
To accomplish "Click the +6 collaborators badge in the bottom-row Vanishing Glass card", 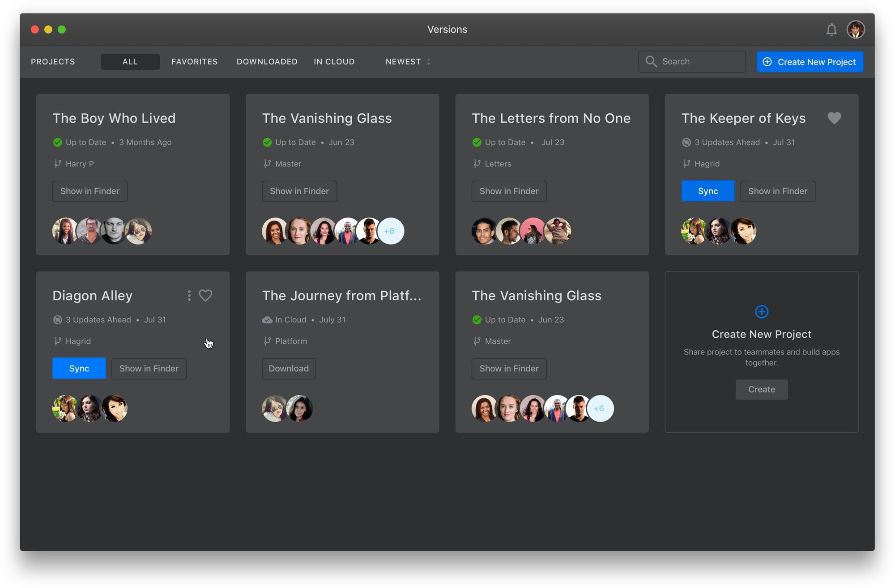I will (x=600, y=408).
